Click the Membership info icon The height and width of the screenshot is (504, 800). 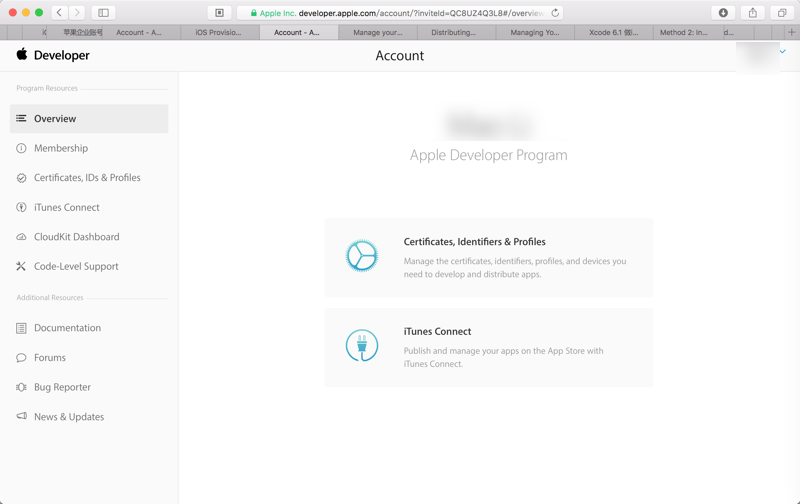click(x=21, y=148)
